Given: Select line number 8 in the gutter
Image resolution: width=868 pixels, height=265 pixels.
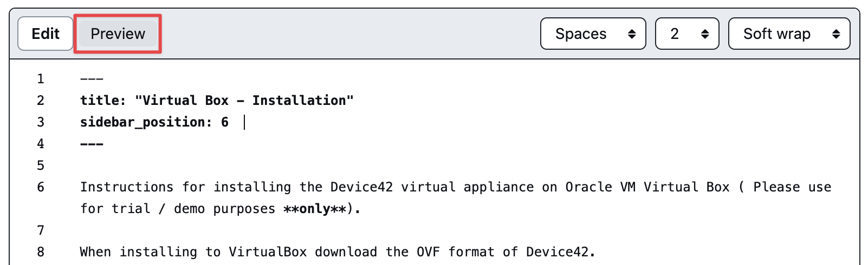Looking at the screenshot, I should pos(41,252).
